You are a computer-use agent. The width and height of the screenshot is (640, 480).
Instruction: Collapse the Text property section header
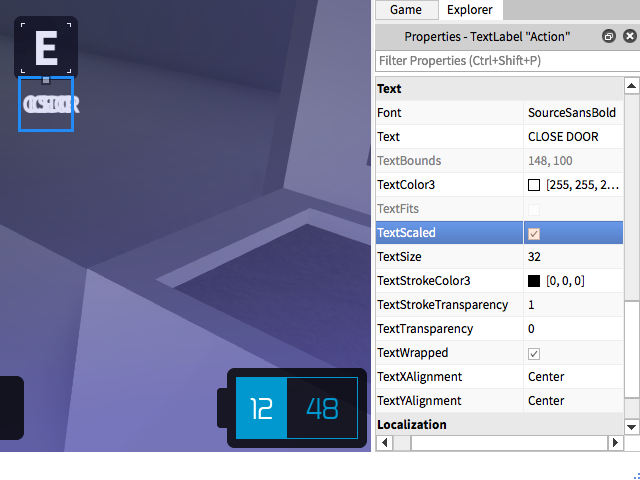click(x=499, y=89)
